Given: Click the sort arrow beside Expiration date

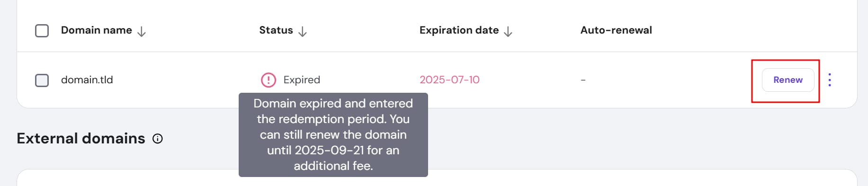Looking at the screenshot, I should tap(508, 31).
